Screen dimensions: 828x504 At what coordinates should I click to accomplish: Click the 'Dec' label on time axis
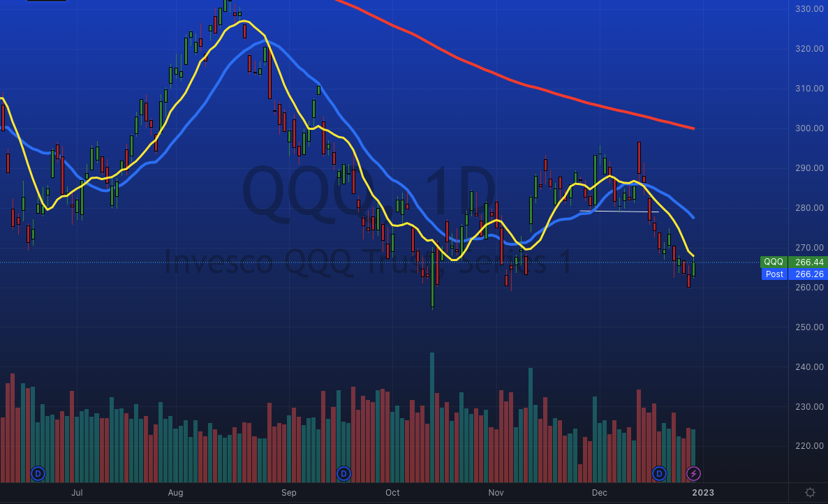click(x=599, y=492)
